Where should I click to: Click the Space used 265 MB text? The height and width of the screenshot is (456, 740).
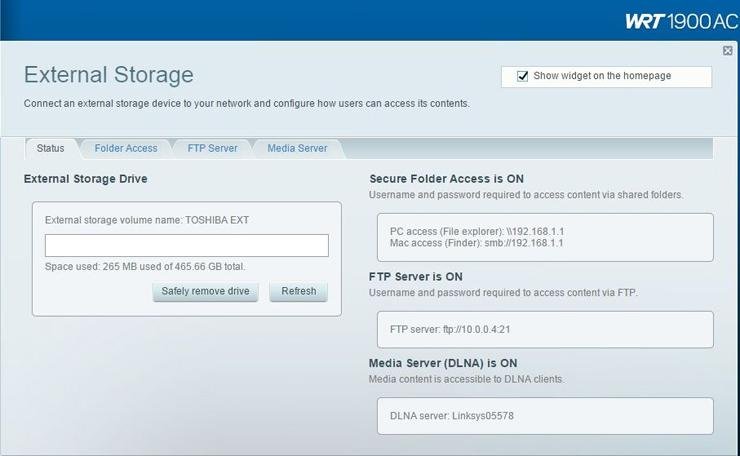(145, 266)
